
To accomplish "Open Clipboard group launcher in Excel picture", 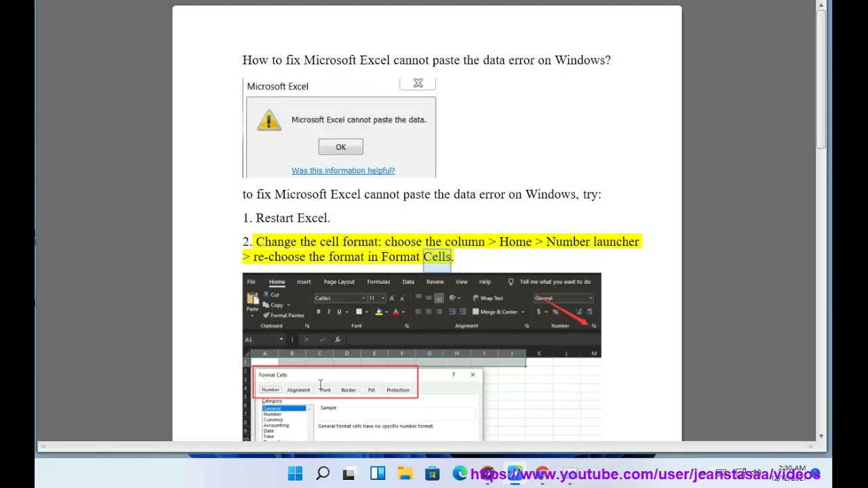I will tap(307, 326).
